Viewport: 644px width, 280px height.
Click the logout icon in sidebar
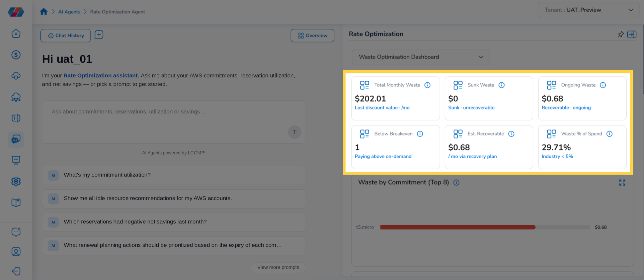(x=16, y=271)
